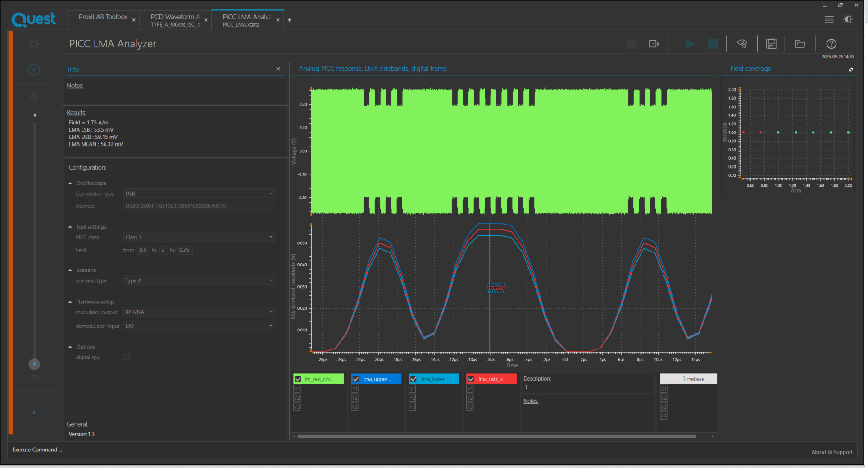Open file using the folder icon
Viewport: 868px width, 468px height.
(800, 44)
